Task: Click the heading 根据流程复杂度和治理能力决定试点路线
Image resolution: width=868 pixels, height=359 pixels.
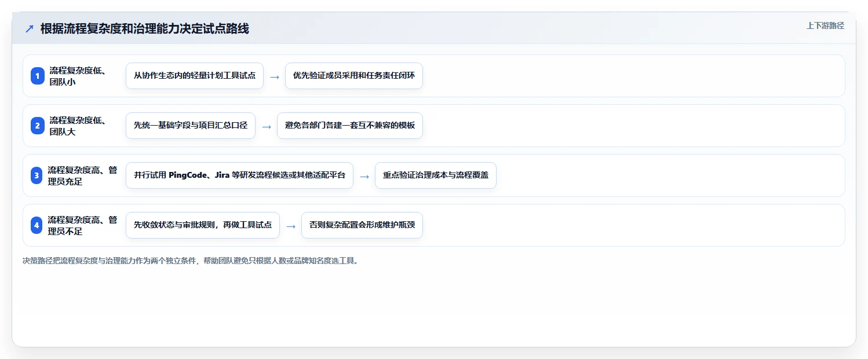Action: tap(145, 29)
